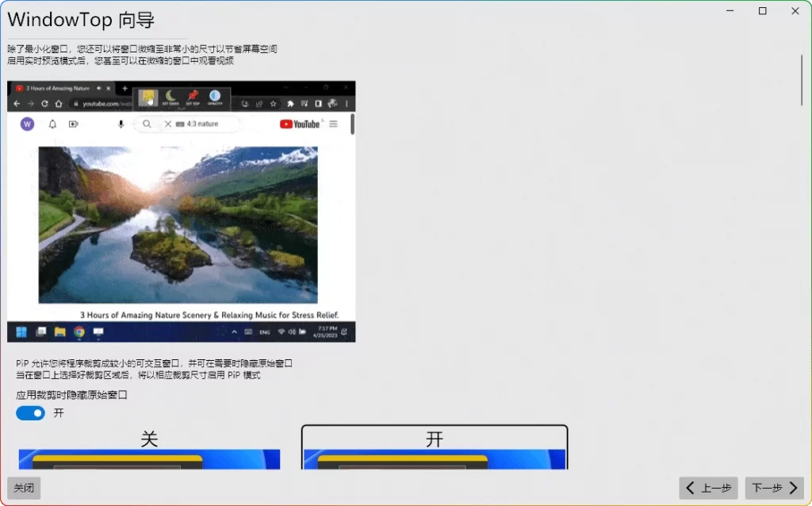Select the SET DARK moon icon
This screenshot has height=506, width=812.
[170, 95]
